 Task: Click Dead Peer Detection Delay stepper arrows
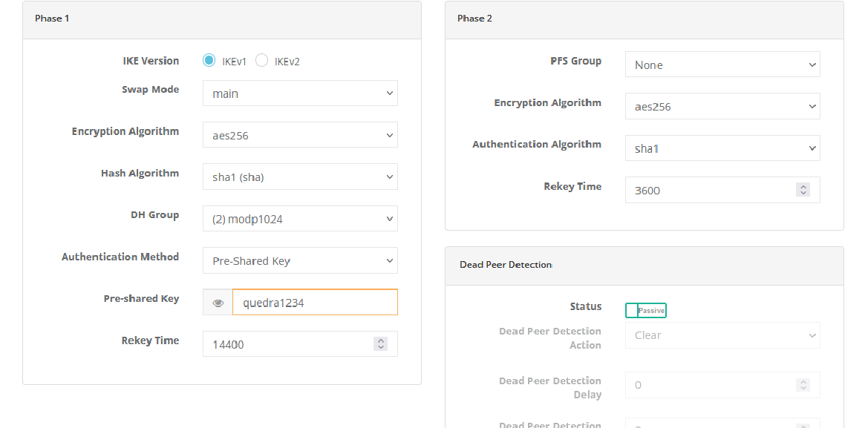803,385
